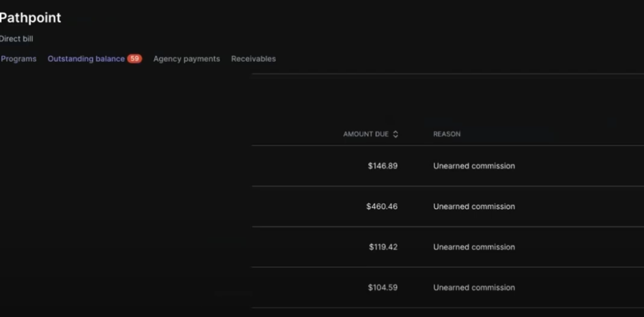Click the Reason column header
This screenshot has width=644, height=317.
(446, 134)
